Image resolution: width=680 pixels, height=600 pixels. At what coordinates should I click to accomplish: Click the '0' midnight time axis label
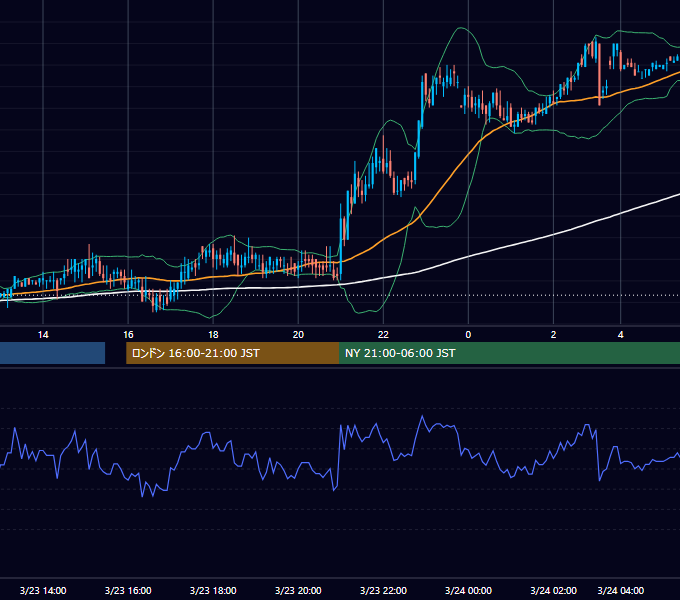tap(468, 335)
